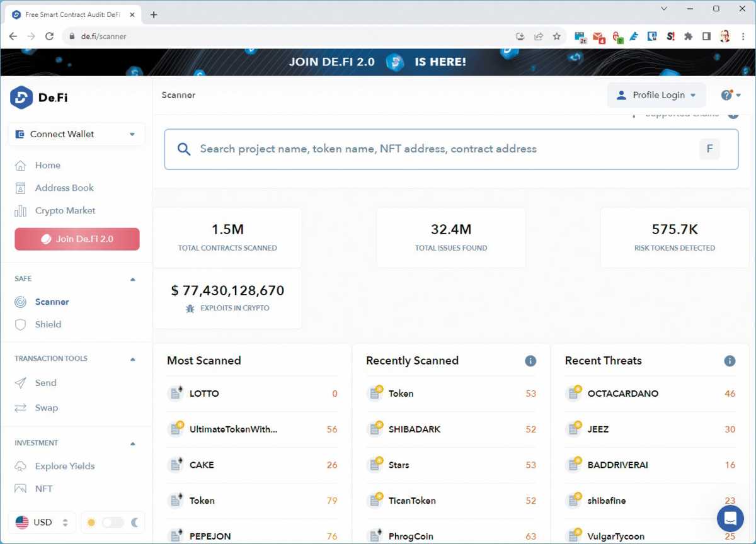Click the help question mark icon
756x544 pixels.
725,94
